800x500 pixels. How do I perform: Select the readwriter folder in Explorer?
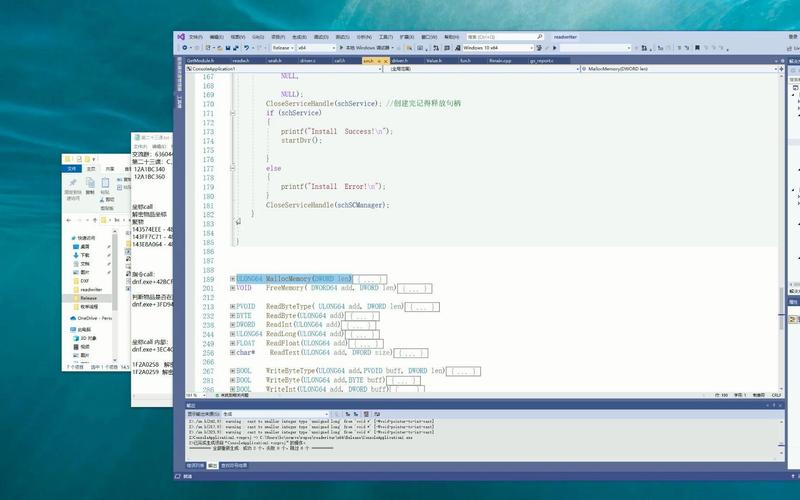pos(91,289)
